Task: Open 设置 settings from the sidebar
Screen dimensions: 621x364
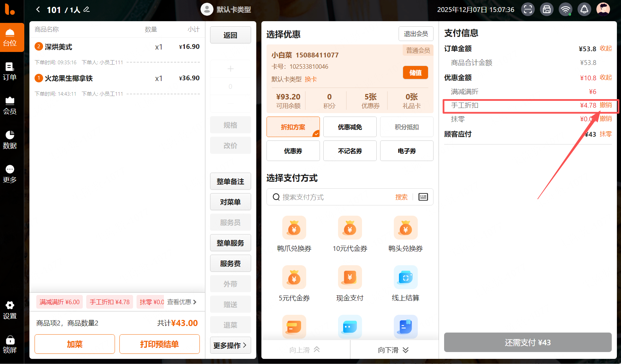Action: [10, 310]
